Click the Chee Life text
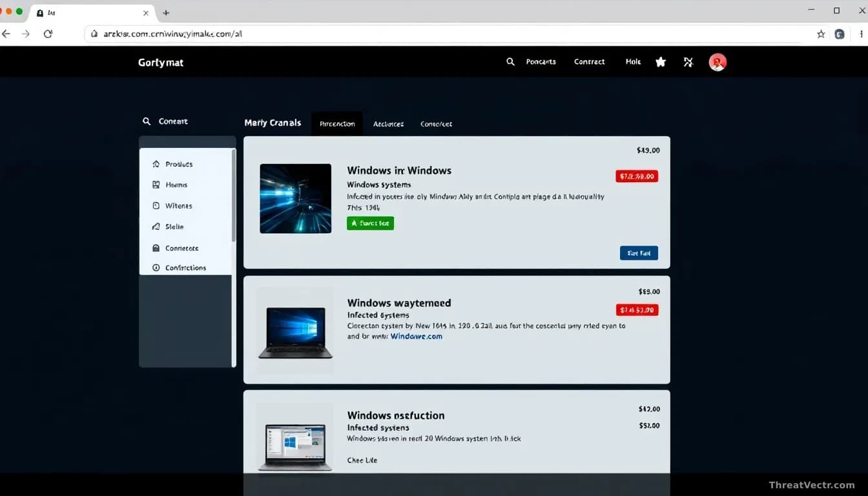 [x=362, y=460]
